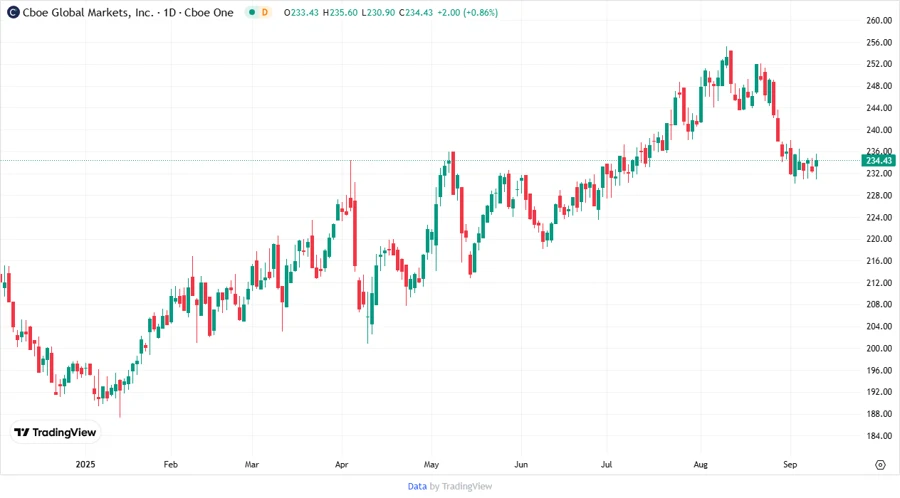This screenshot has width=900, height=498.
Task: Click the 220.00 price axis label
Action: (879, 239)
